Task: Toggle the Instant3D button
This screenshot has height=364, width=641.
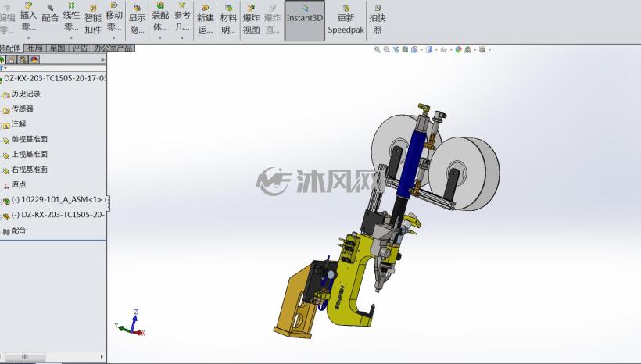Action: click(x=305, y=20)
